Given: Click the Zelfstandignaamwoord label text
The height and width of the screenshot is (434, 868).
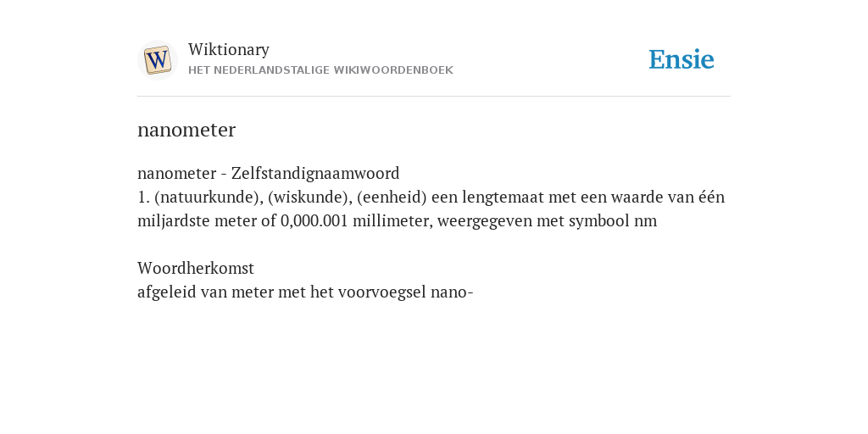Looking at the screenshot, I should [315, 174].
